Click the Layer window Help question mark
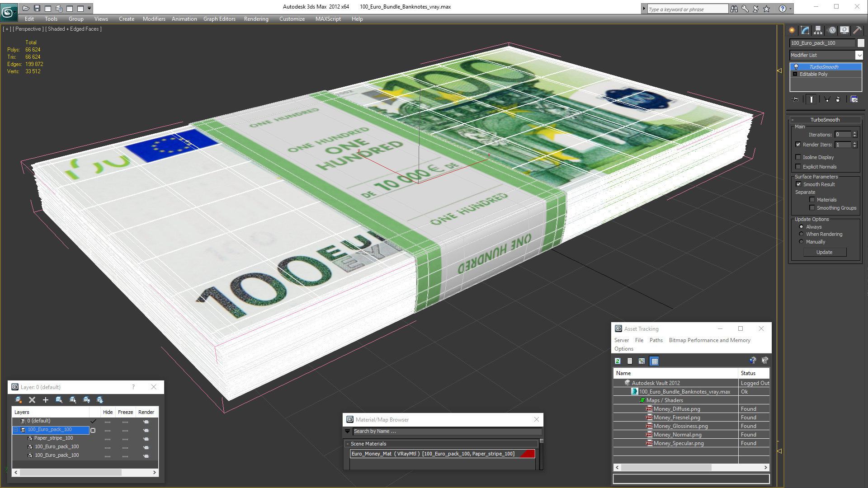This screenshot has height=488, width=868. tap(133, 387)
